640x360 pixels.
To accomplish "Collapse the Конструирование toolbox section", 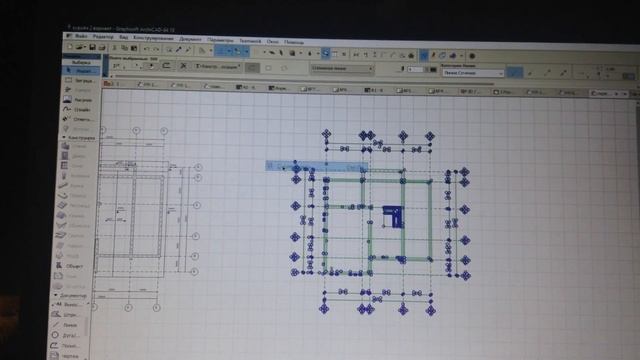I will [x=64, y=138].
